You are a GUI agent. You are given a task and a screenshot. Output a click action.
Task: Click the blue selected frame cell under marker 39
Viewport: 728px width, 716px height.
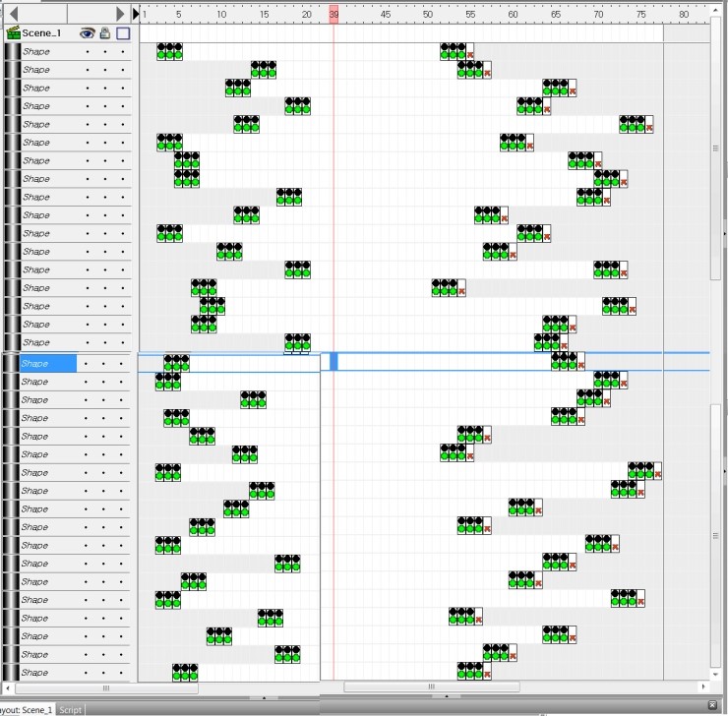pos(334,362)
